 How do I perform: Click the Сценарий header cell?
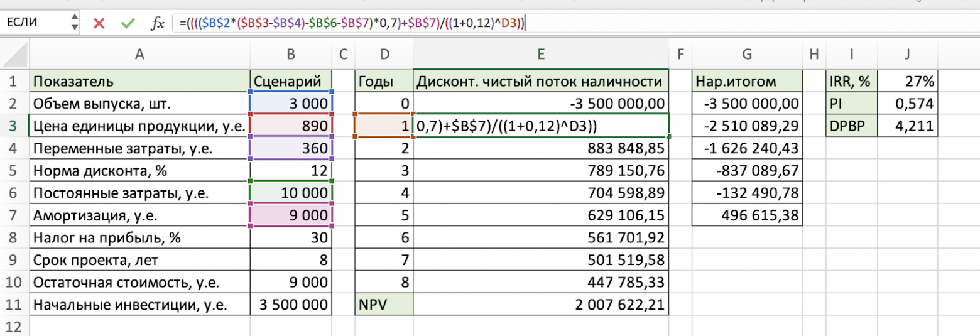point(291,81)
